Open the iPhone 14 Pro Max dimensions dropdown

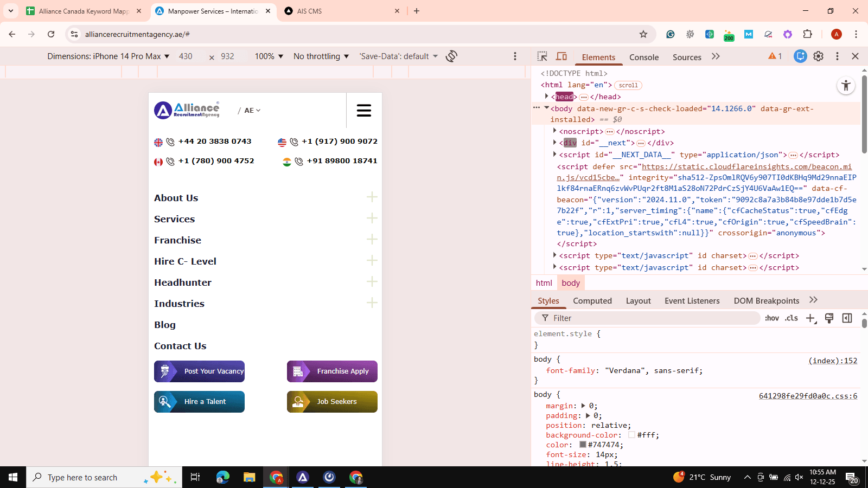tap(108, 56)
